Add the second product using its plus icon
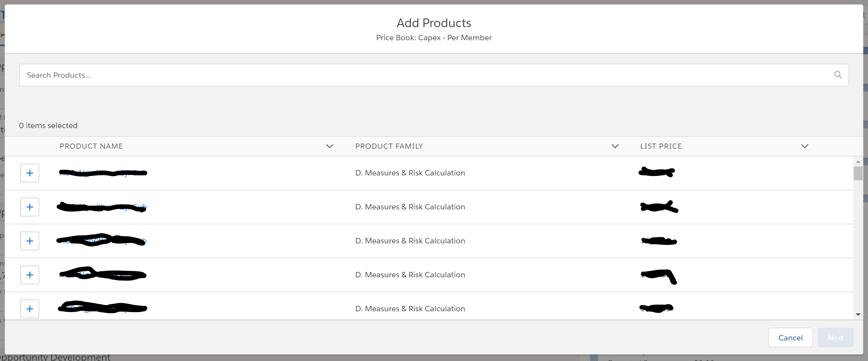868x361 pixels. pos(30,207)
